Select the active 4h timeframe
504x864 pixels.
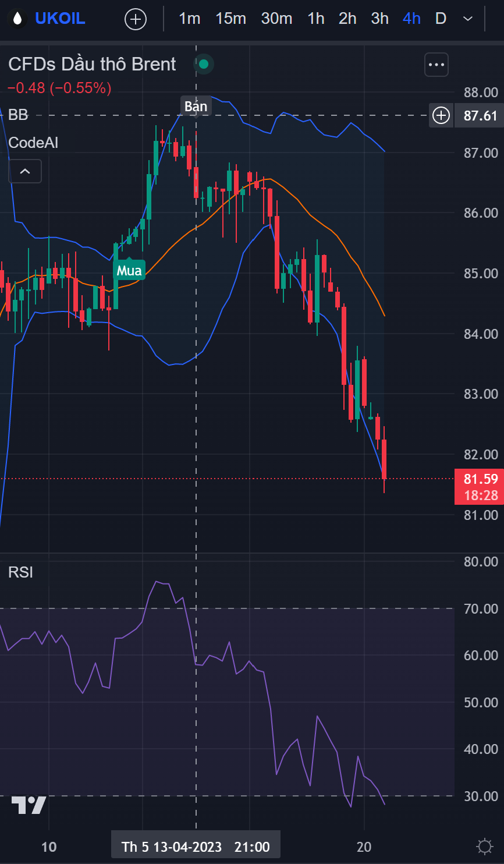click(x=411, y=19)
